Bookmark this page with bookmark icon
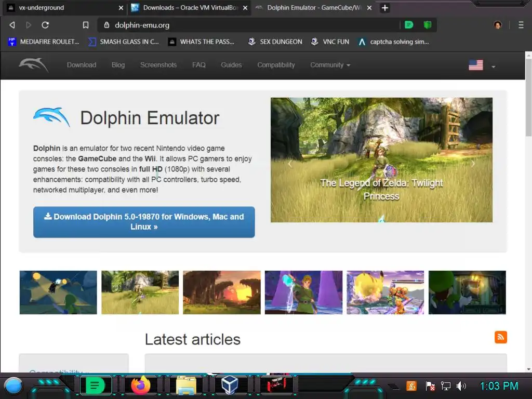 (86, 25)
